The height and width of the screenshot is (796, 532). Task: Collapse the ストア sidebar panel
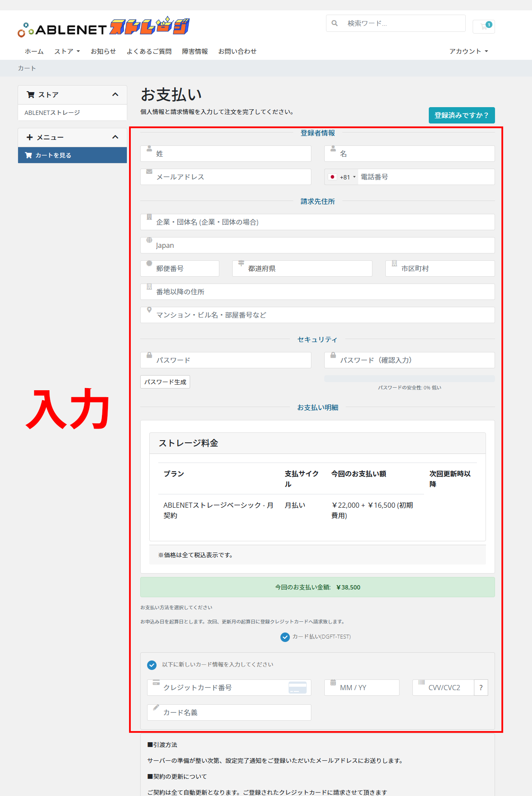pos(115,95)
